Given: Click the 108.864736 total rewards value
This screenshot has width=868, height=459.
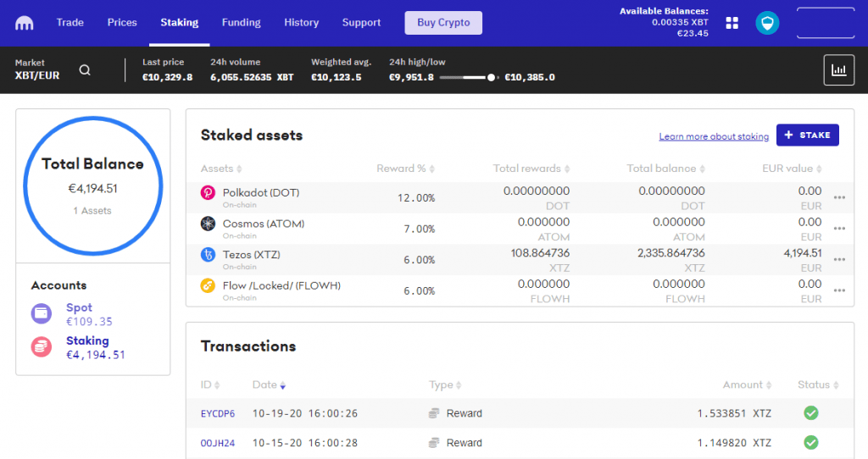Looking at the screenshot, I should tap(540, 252).
